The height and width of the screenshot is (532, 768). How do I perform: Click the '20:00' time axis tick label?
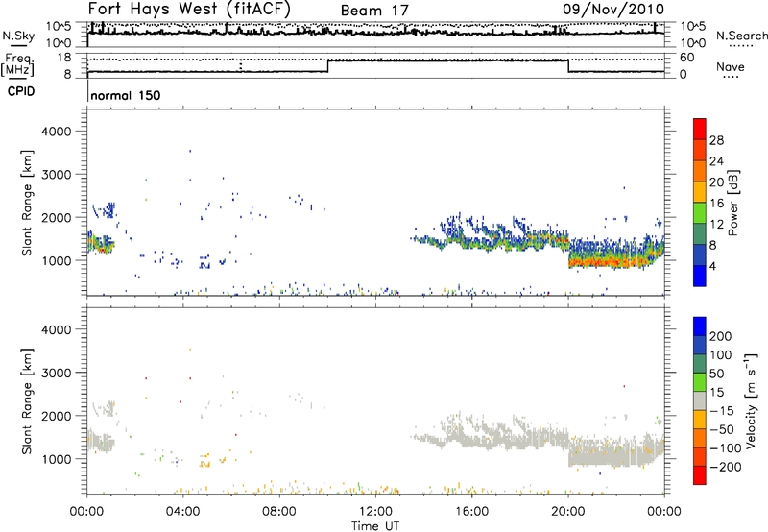click(567, 512)
